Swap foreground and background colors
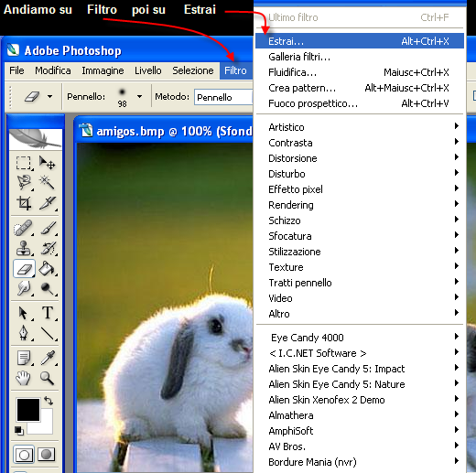The height and width of the screenshot is (473, 476). [49, 401]
